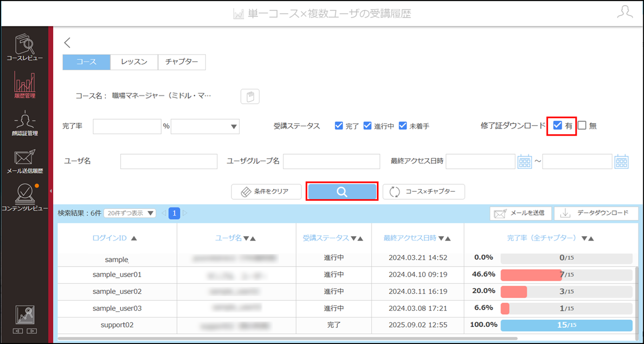Click the 検索結果：6件 text
Viewport: 644px width, 344px height.
click(79, 213)
